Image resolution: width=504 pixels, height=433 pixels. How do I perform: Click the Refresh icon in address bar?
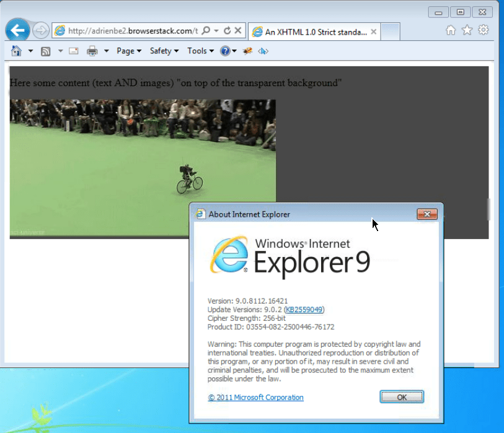pos(228,30)
